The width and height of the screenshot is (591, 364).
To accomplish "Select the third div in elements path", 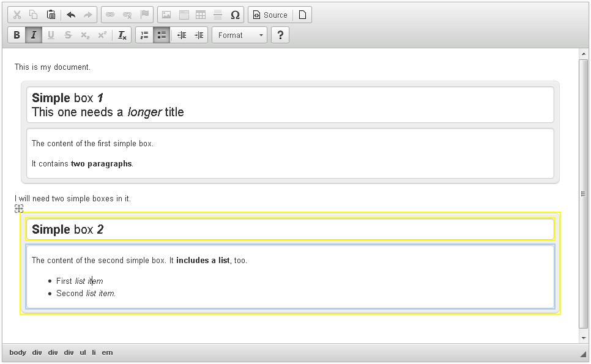I will (x=69, y=352).
